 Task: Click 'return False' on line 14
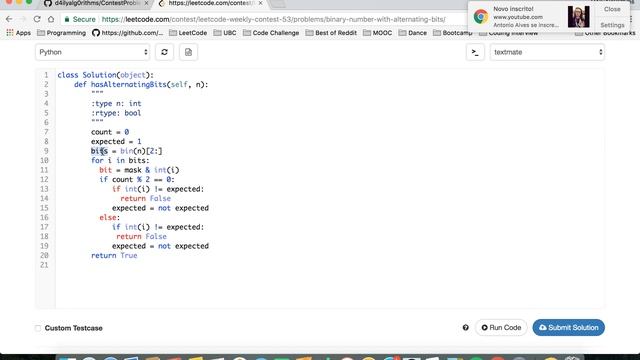(x=145, y=198)
